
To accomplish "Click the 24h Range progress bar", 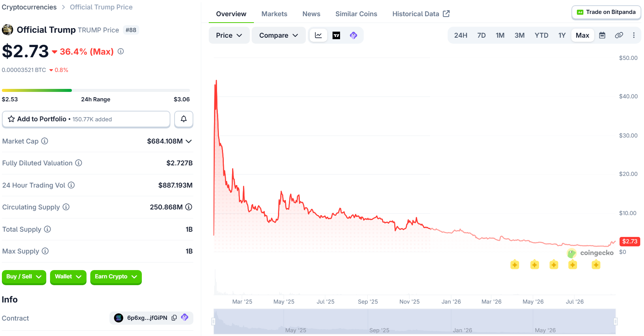I will tap(96, 90).
